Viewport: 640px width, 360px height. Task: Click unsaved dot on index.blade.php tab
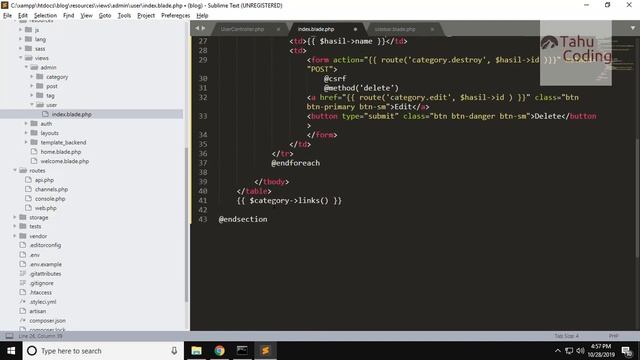coord(355,29)
